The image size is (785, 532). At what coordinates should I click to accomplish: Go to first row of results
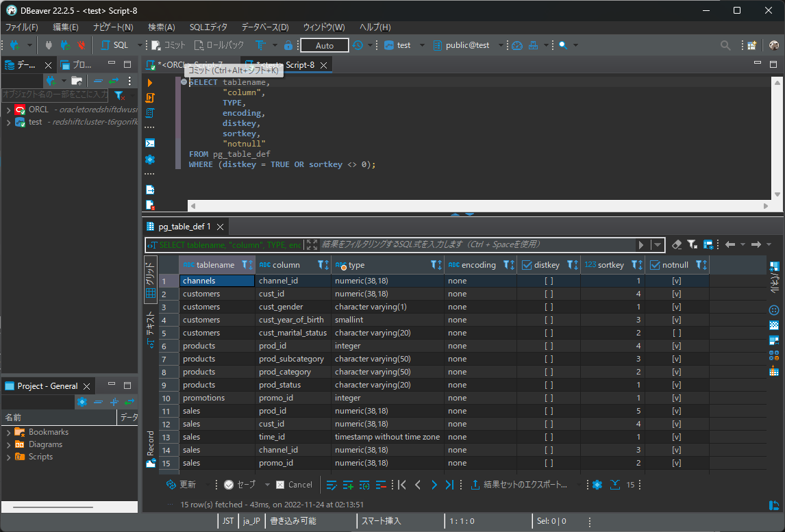[x=401, y=485]
